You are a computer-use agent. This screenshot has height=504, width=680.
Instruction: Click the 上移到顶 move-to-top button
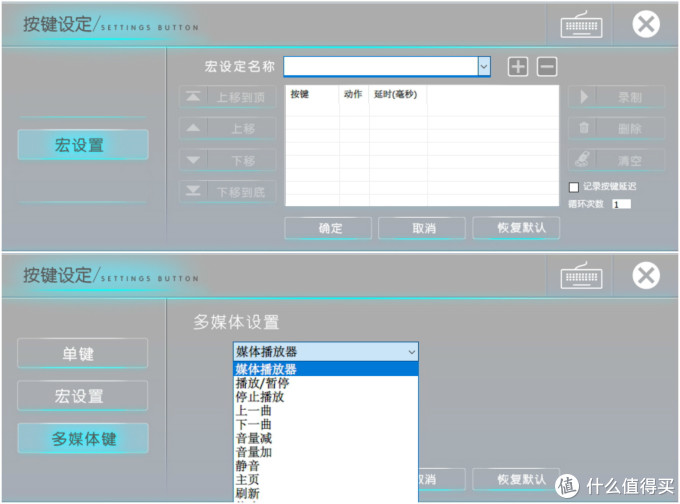click(228, 97)
